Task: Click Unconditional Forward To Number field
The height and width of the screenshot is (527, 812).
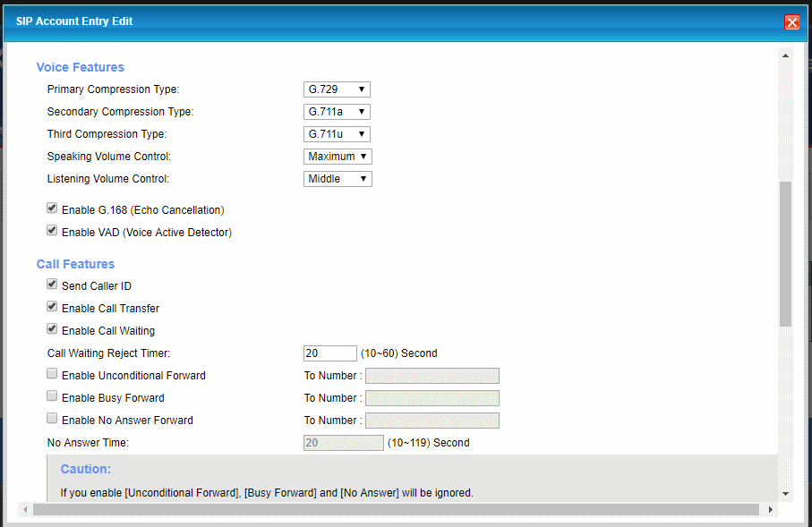Action: pos(432,376)
